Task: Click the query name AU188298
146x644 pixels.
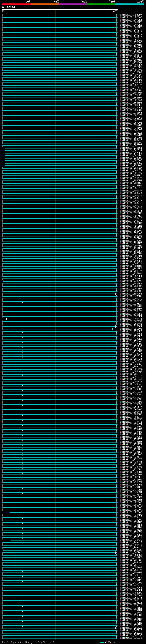Action: (x=8, y=8)
